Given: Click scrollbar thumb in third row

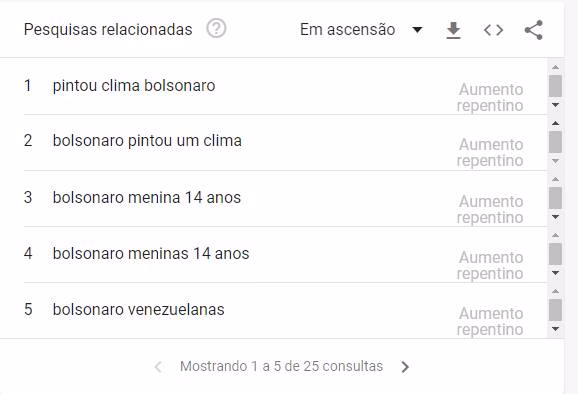Looking at the screenshot, I should [556, 198].
